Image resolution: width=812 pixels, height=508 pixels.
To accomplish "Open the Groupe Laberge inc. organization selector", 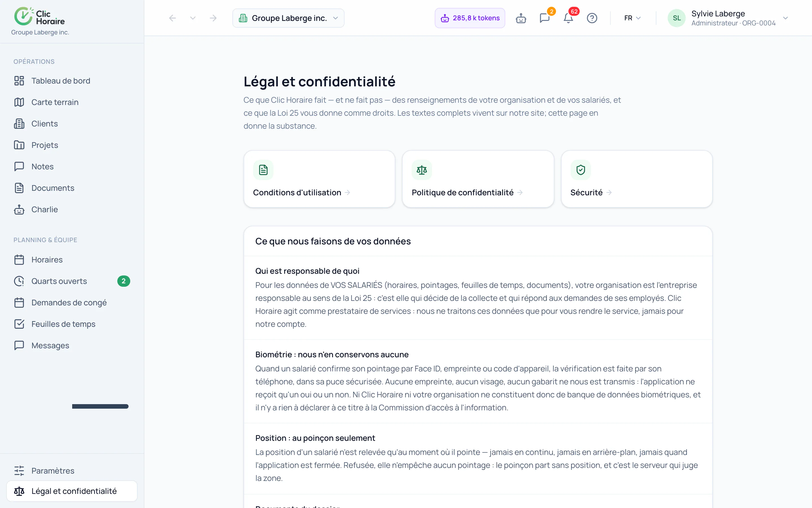I will (x=288, y=18).
